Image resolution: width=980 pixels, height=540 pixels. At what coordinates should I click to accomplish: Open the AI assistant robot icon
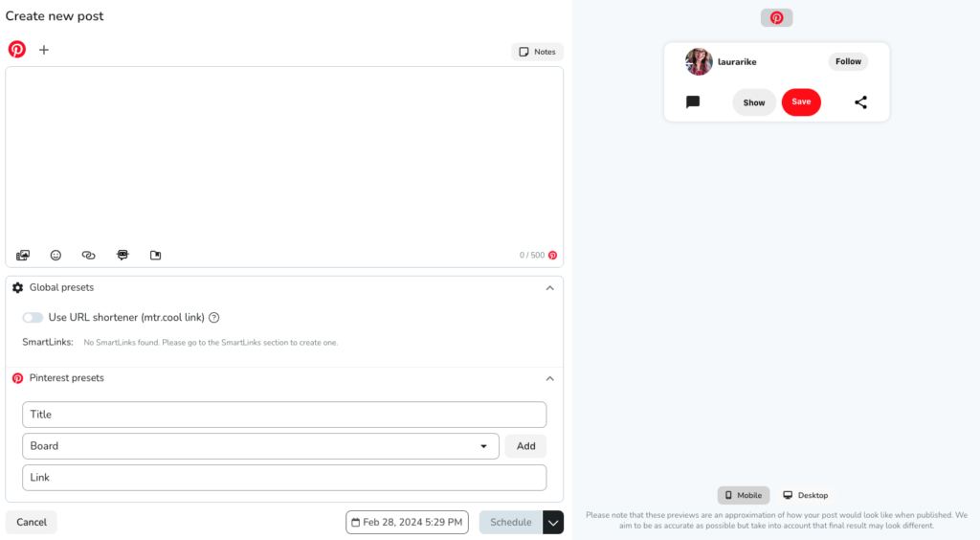(x=122, y=256)
